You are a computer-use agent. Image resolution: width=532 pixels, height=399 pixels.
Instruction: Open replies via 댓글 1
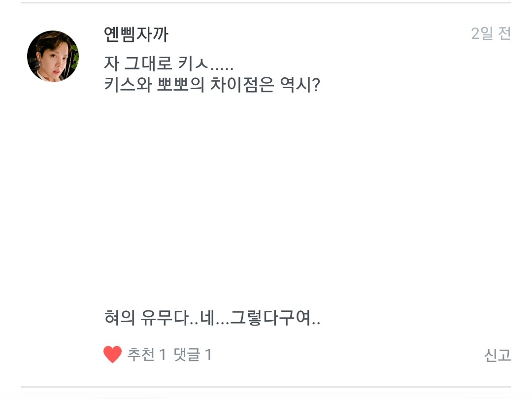[x=193, y=355]
